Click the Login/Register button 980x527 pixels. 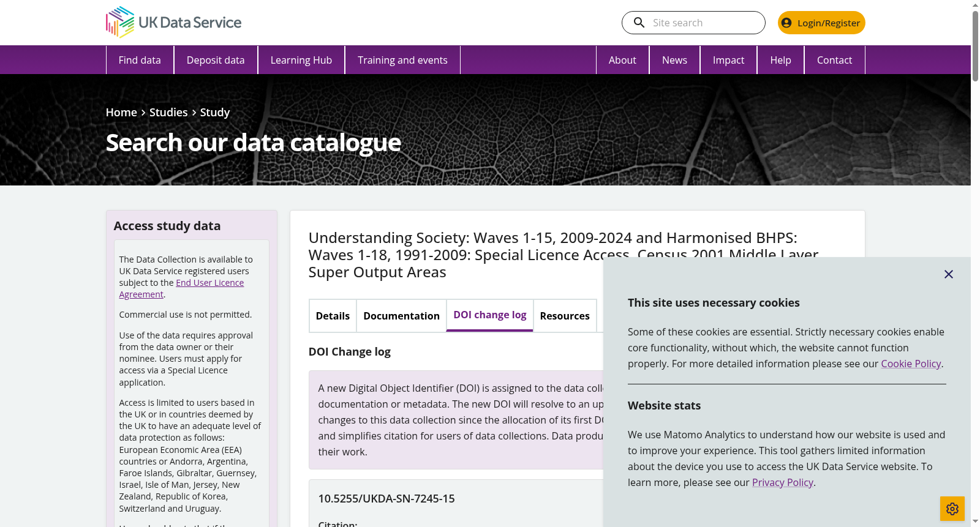[x=821, y=23]
